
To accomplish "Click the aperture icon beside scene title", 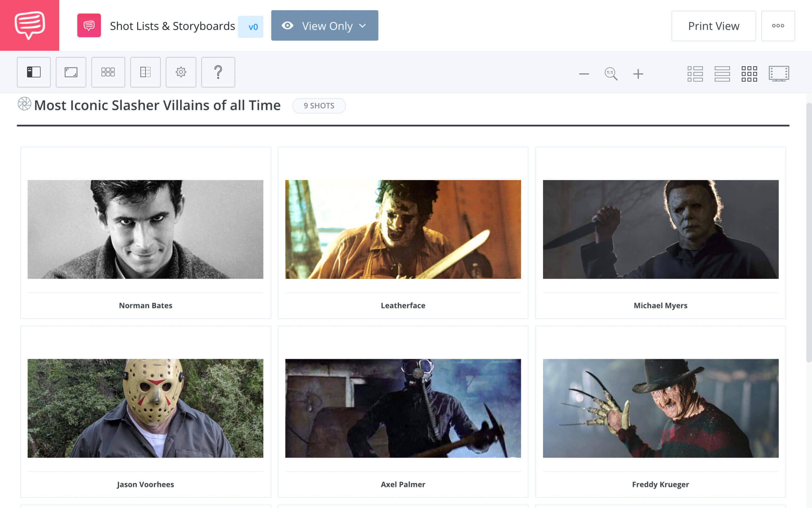I will (24, 104).
